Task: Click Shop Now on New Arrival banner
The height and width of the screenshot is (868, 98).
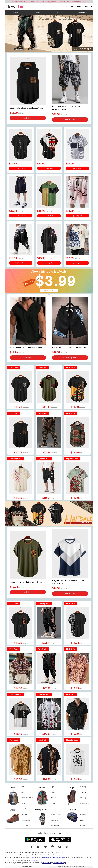Action: (x=83, y=49)
